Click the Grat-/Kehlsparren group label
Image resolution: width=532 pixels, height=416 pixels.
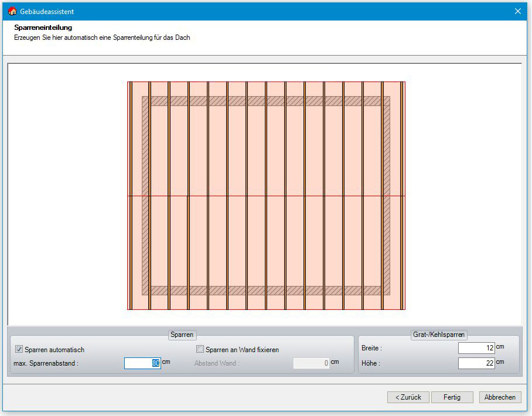[x=438, y=335]
